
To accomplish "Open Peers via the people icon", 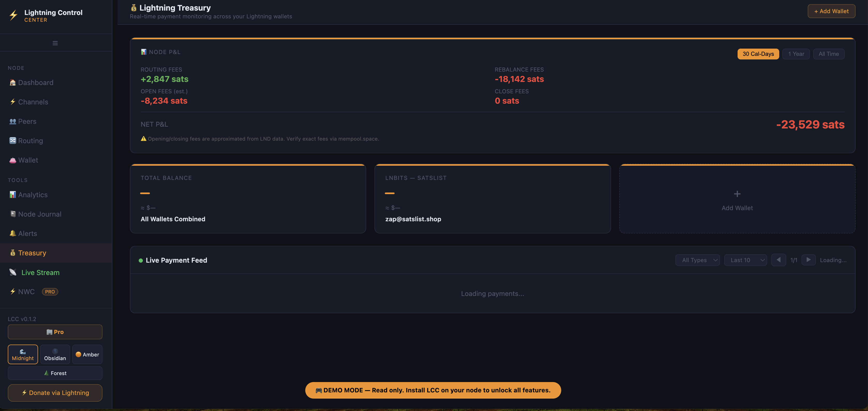I will (13, 121).
